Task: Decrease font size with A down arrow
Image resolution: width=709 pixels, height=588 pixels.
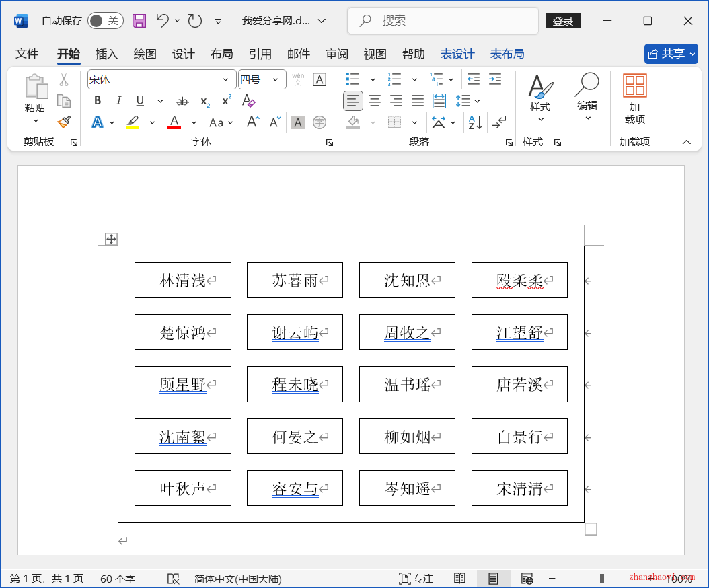Action: [x=275, y=122]
